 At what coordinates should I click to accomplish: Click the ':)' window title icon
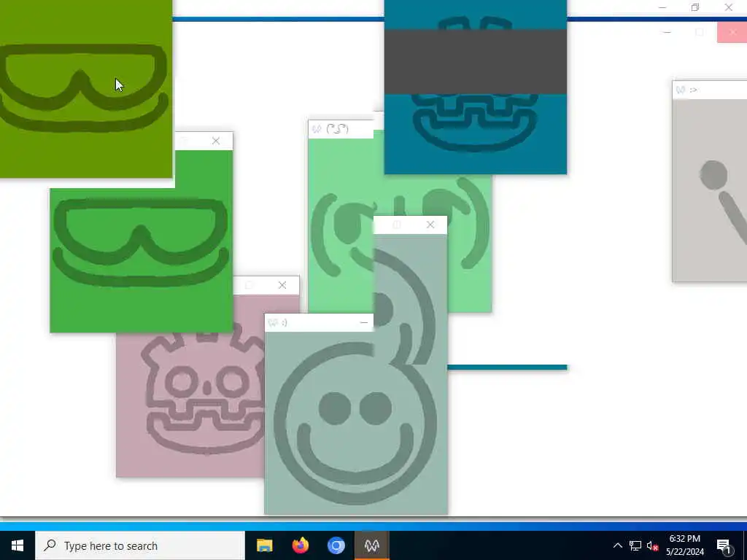click(x=273, y=323)
